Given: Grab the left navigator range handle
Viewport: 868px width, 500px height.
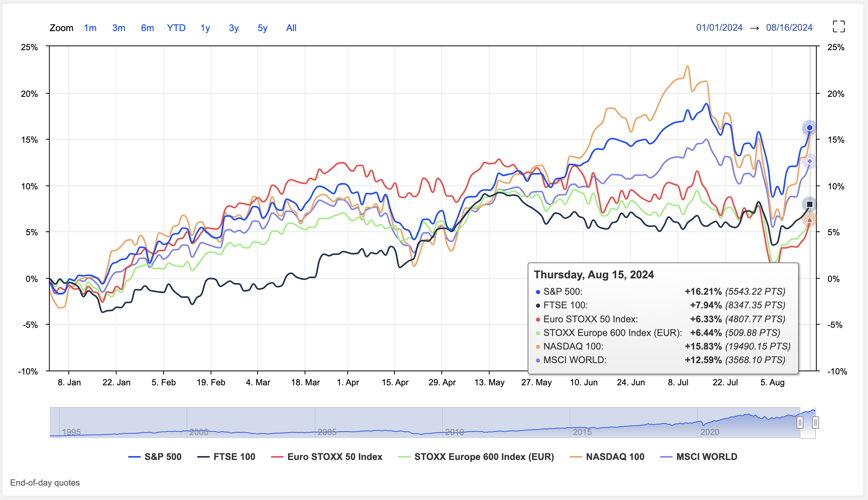Looking at the screenshot, I should pyautogui.click(x=800, y=423).
